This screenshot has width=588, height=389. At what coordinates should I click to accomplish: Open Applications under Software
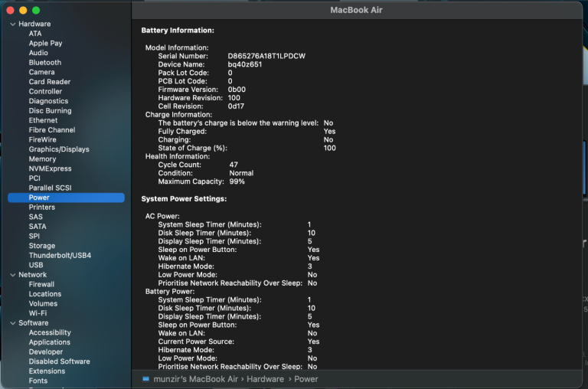(x=50, y=342)
